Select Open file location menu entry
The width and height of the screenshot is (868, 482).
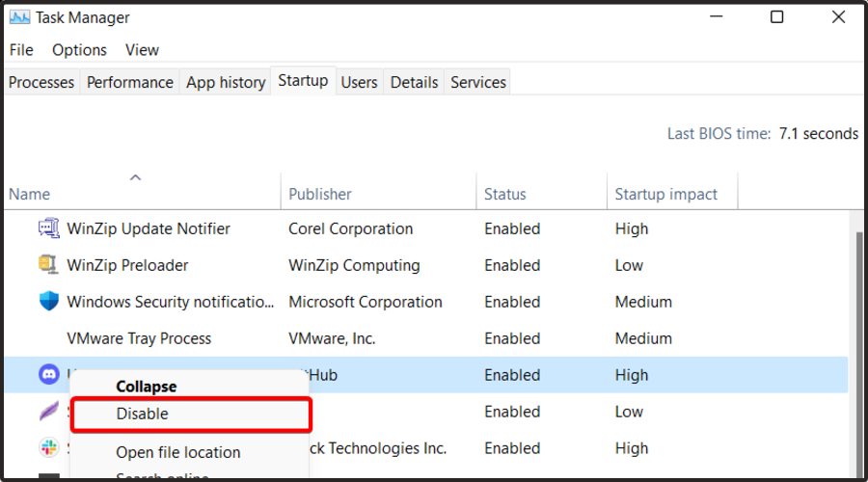click(x=178, y=452)
